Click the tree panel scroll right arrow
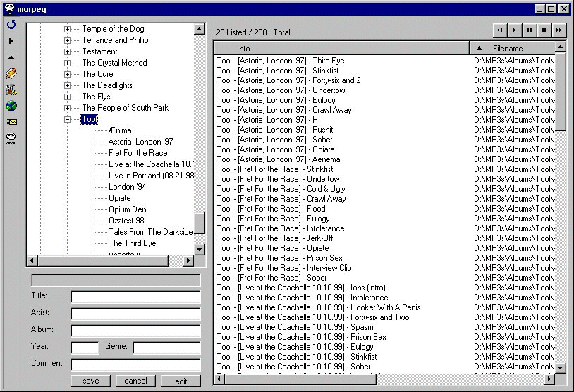Image resolution: width=574 pixels, height=392 pixels. (x=188, y=261)
